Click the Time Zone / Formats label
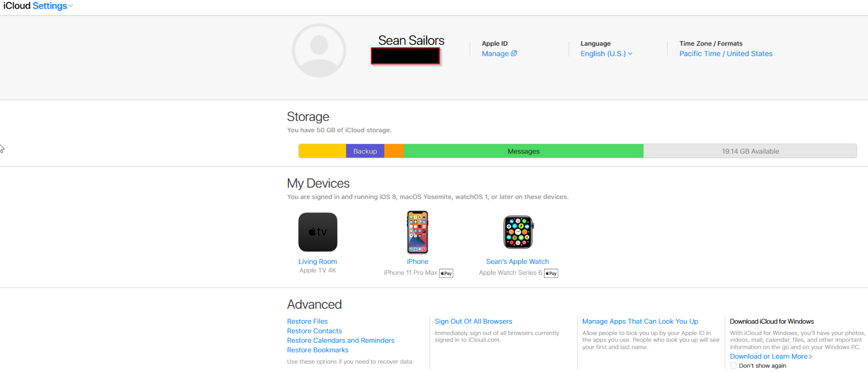 click(711, 44)
